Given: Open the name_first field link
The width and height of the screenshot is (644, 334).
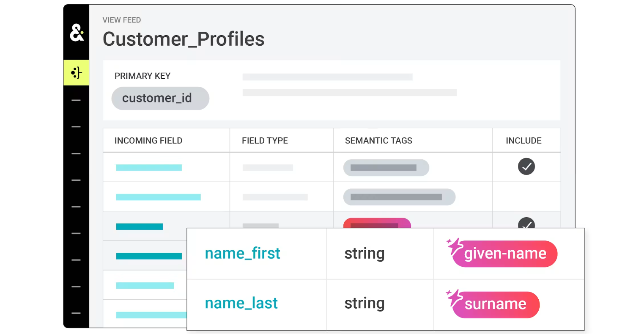Looking at the screenshot, I should point(242,253).
